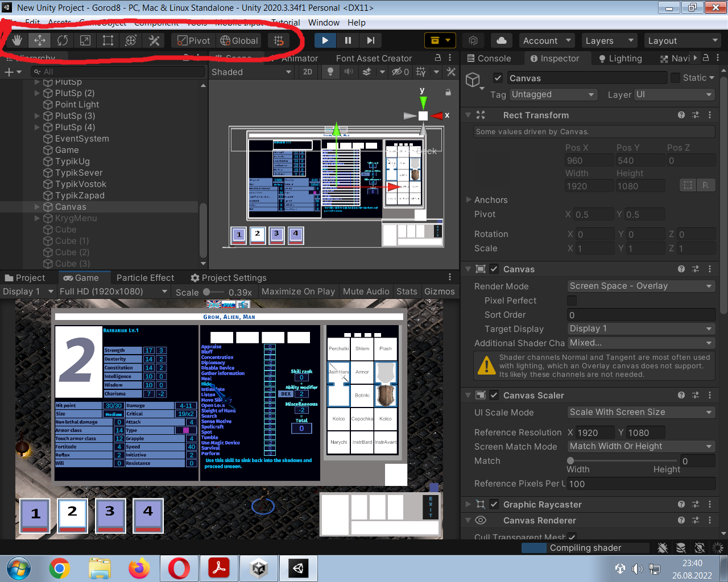Select the Rect tool
Viewport: 728px width, 582px height.
pos(108,40)
